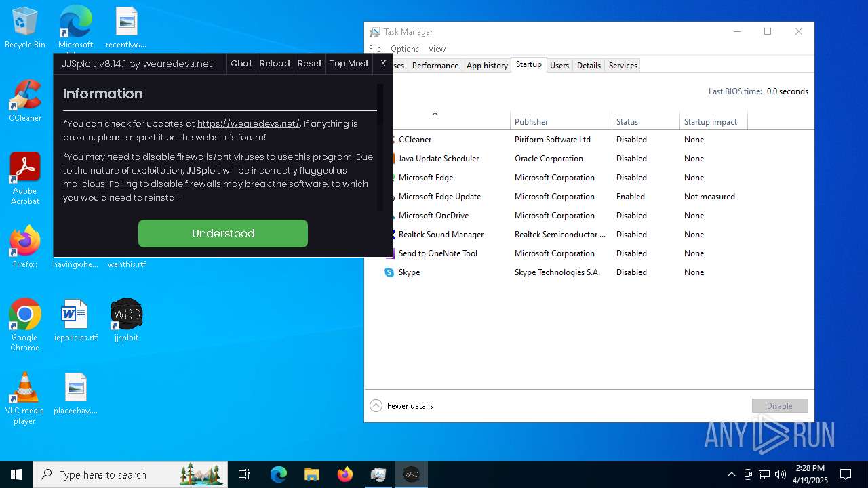The height and width of the screenshot is (488, 868).
Task: Open File Explorer from the taskbar
Action: pos(311,474)
